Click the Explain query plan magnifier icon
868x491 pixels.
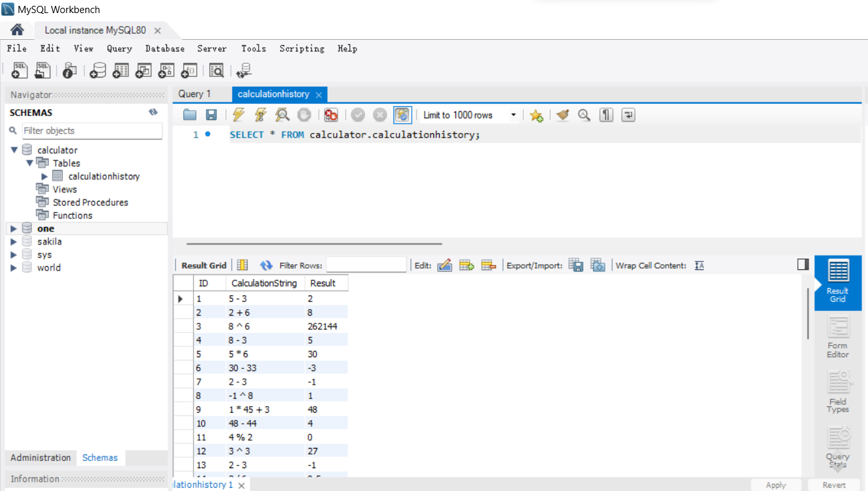(x=282, y=115)
